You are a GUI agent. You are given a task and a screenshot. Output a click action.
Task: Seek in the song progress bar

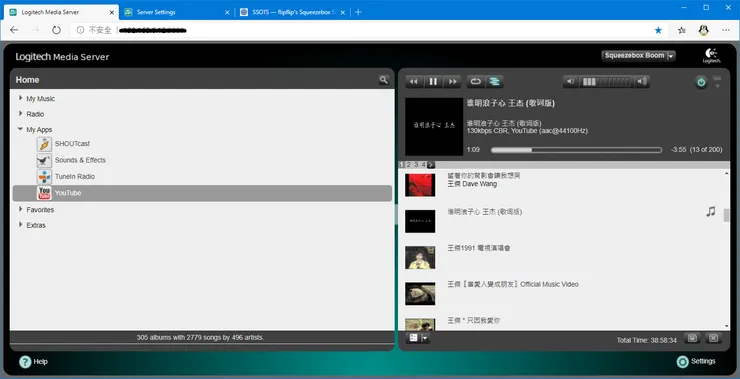click(x=576, y=150)
